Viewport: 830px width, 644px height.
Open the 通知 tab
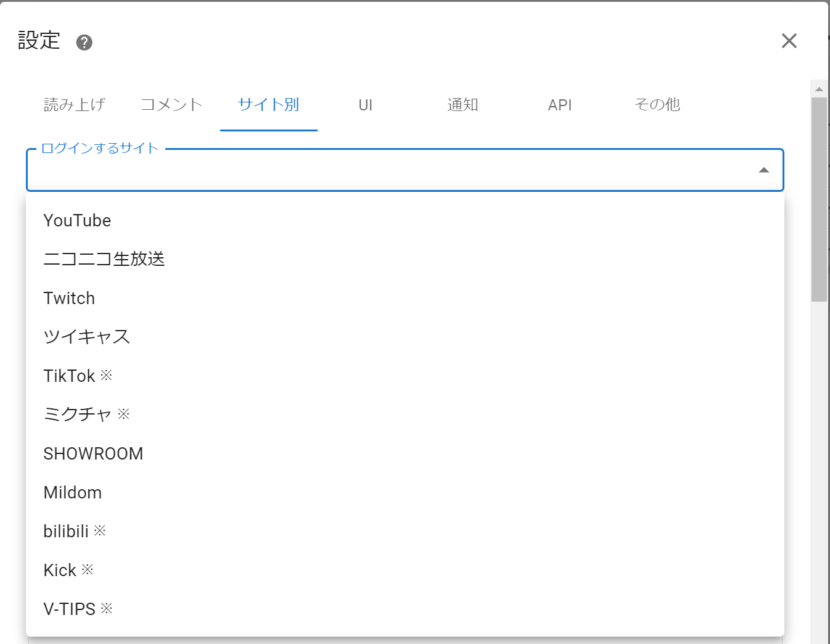pos(462,105)
